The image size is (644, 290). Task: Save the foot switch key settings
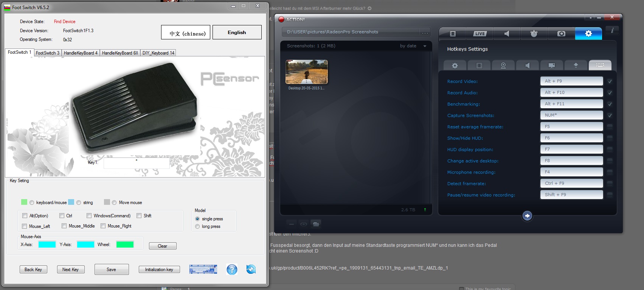[112, 270]
